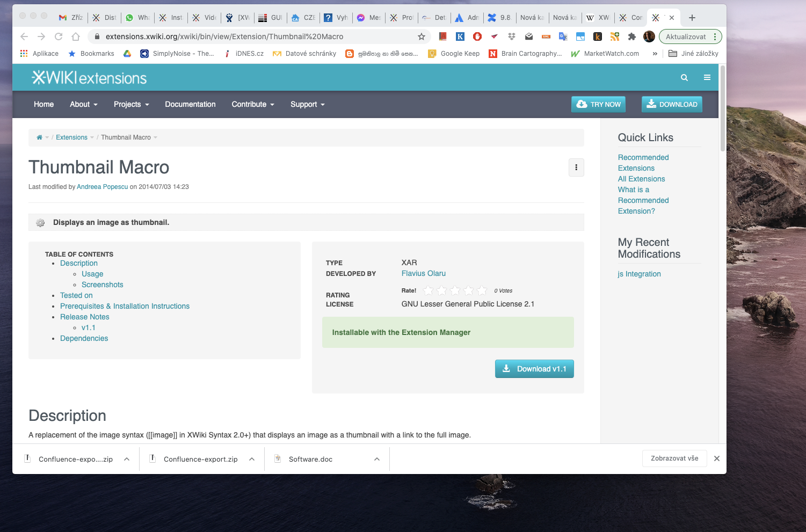Open the Home navigation item
This screenshot has height=532, width=806.
(43, 104)
